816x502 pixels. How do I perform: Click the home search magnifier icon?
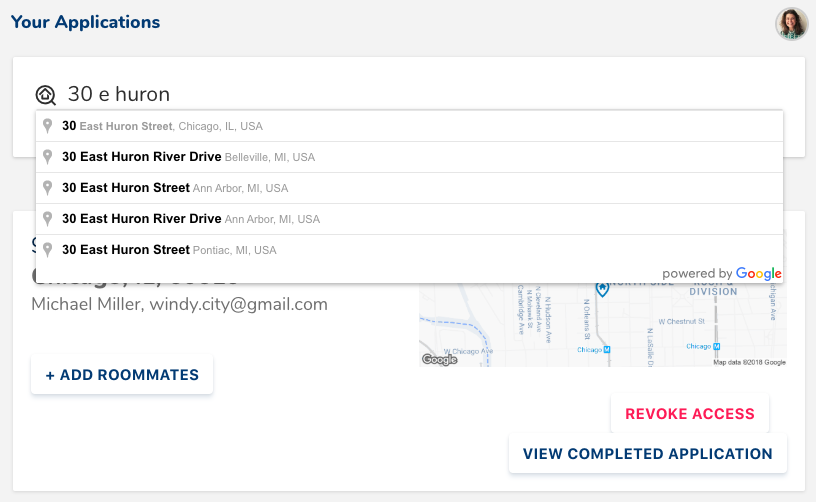point(46,95)
